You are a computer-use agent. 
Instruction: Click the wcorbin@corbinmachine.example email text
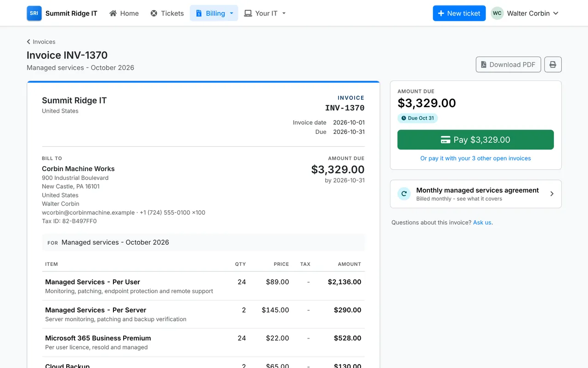[88, 213]
